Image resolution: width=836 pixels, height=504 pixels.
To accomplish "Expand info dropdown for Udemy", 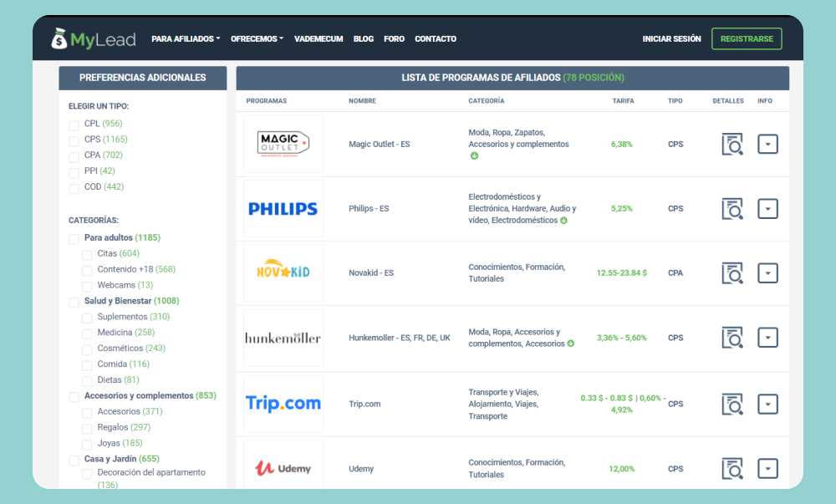I will [x=767, y=469].
